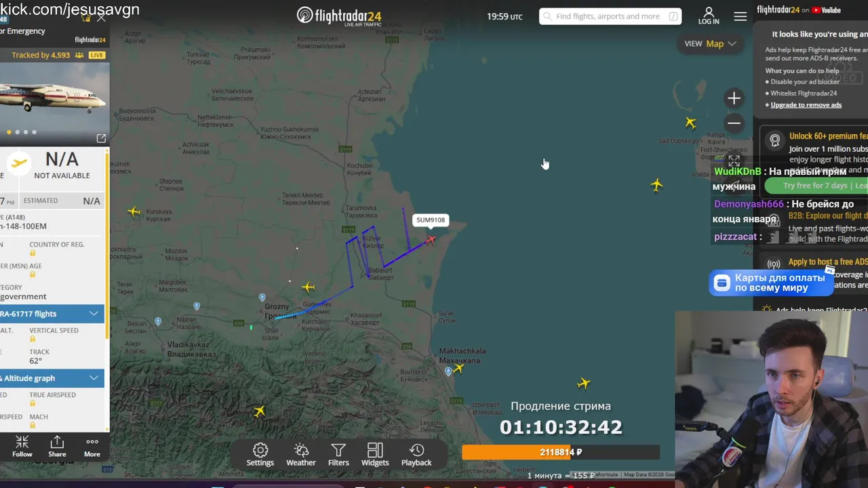Share the selected flight
868x488 pixels.
tap(57, 447)
